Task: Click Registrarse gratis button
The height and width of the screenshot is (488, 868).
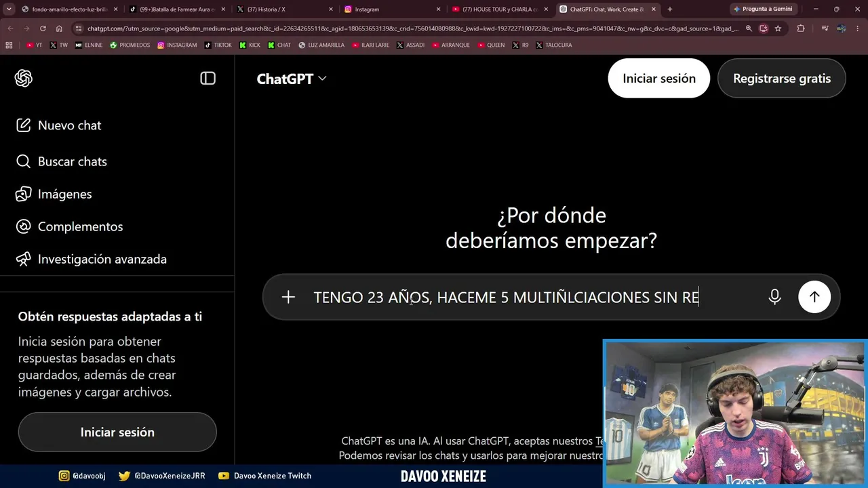Action: click(782, 78)
